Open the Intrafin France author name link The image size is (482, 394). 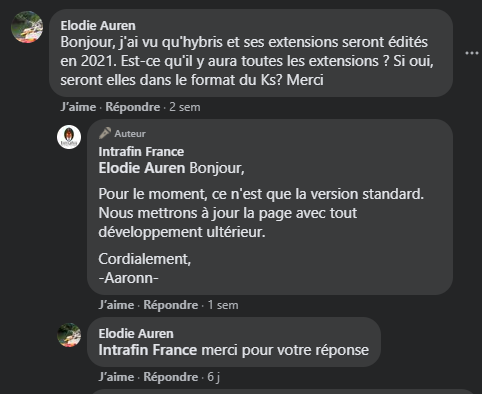click(141, 152)
